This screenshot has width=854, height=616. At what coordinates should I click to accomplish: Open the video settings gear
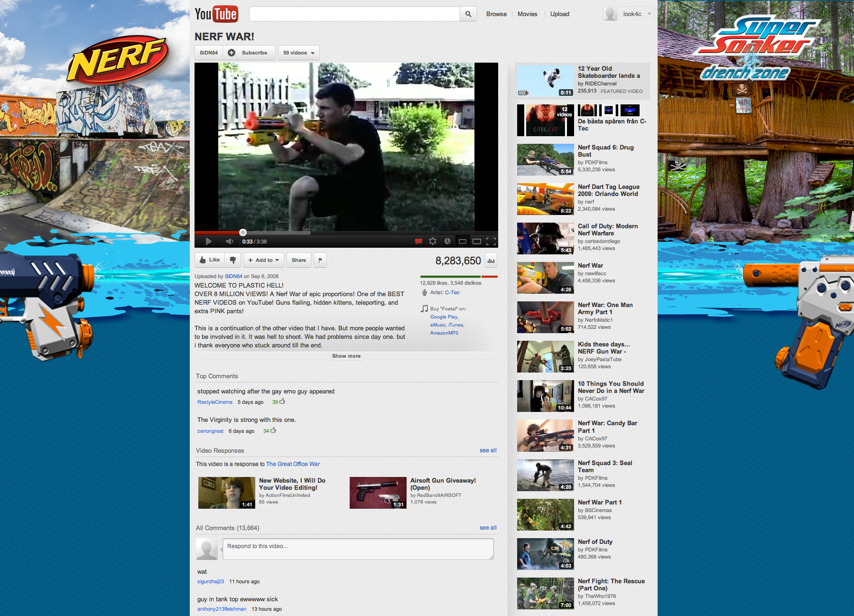pos(433,242)
